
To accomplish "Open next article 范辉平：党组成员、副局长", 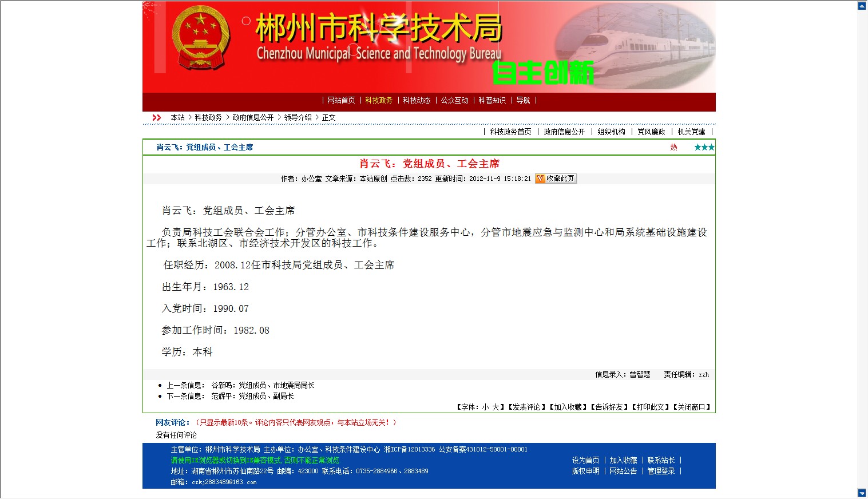I will click(x=252, y=396).
